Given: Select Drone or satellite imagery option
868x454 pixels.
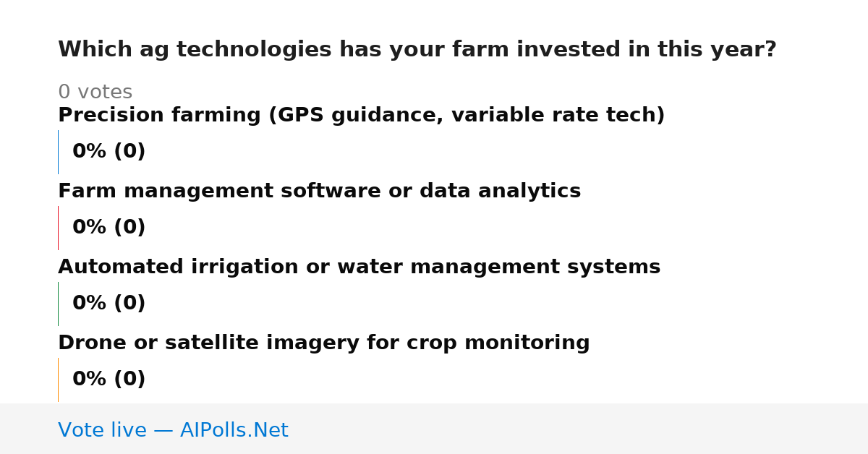Looking at the screenshot, I should click(x=323, y=343).
